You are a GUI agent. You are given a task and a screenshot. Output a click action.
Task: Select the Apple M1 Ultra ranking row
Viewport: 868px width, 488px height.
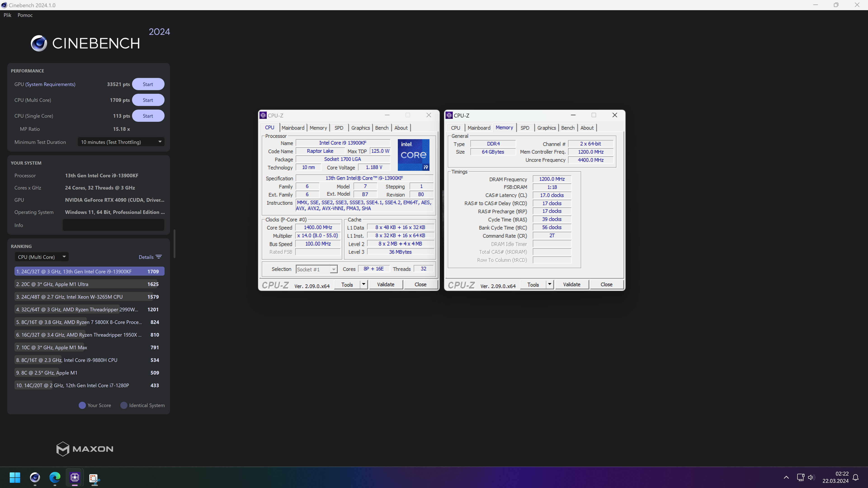(89, 284)
